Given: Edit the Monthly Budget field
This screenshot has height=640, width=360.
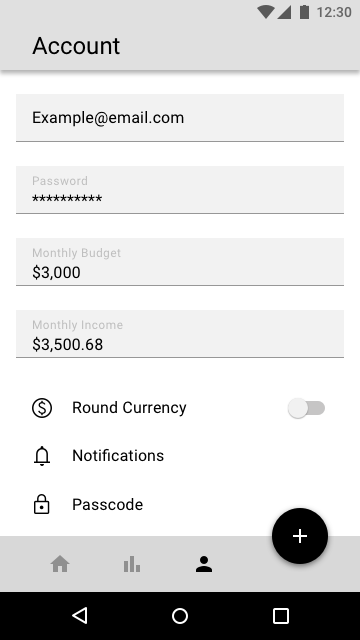Looking at the screenshot, I should pyautogui.click(x=180, y=262).
